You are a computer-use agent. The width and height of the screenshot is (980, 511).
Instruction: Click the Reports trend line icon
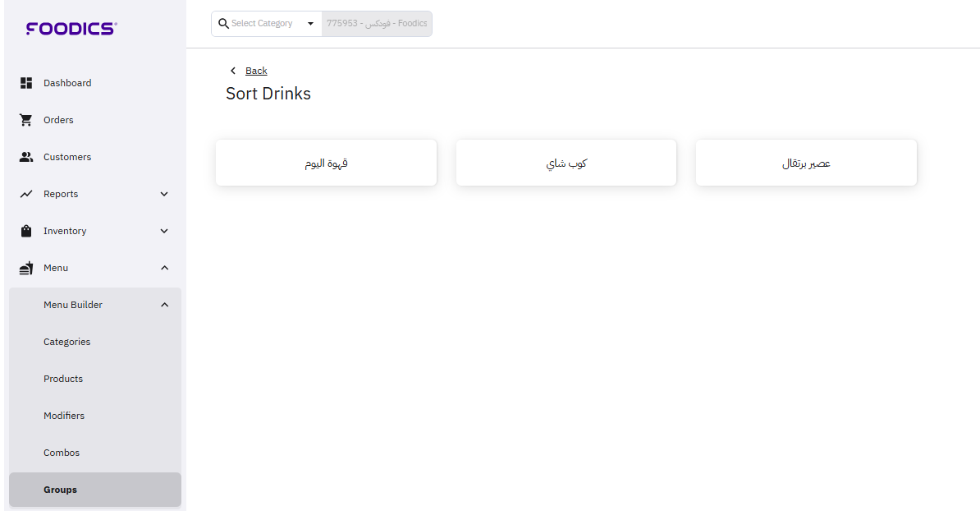[26, 194]
